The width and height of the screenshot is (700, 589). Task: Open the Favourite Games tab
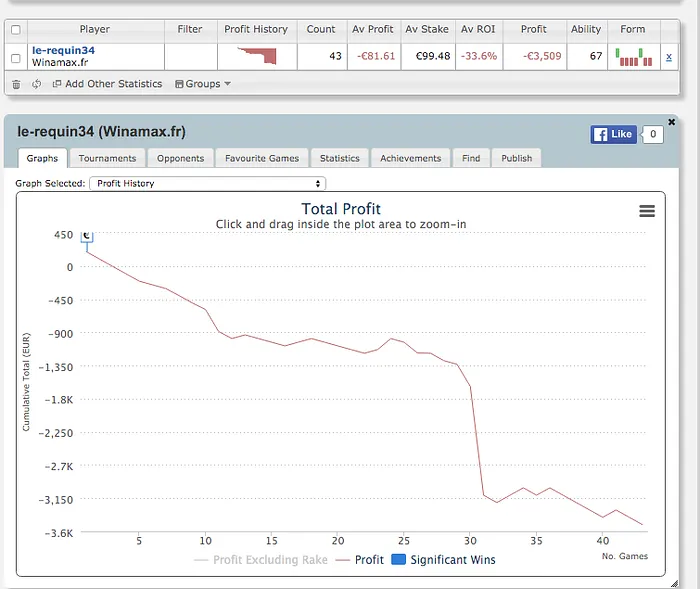coord(262,158)
